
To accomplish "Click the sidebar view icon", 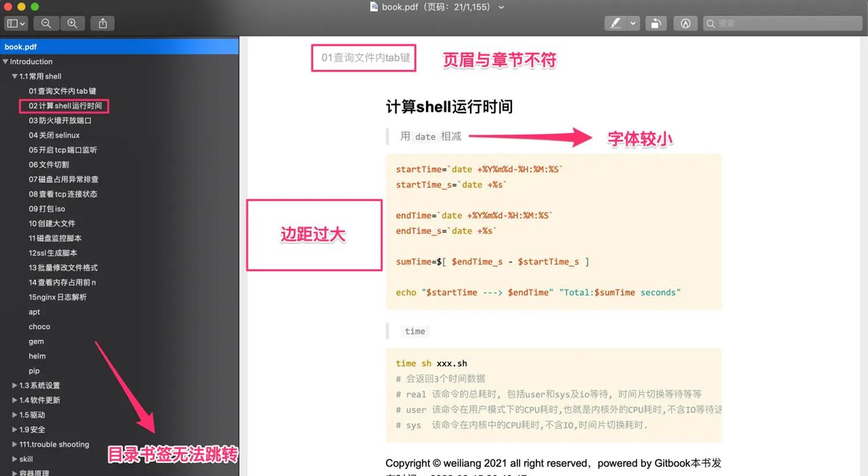I will click(14, 23).
